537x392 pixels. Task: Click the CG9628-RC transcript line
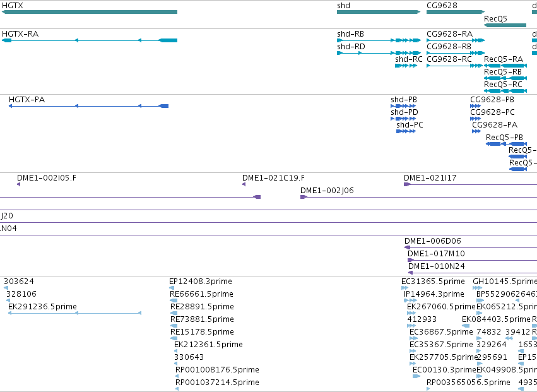(455, 66)
